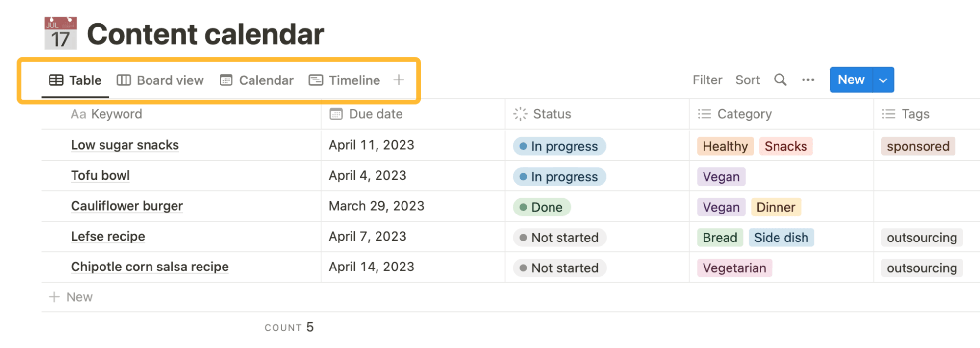980x348 pixels.
Task: Click the blue New button
Action: click(x=851, y=80)
